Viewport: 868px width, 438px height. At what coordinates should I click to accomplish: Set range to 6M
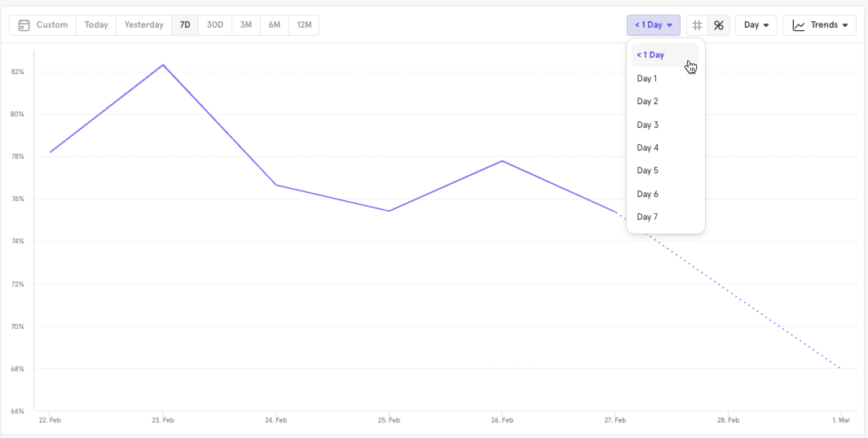[x=275, y=25]
